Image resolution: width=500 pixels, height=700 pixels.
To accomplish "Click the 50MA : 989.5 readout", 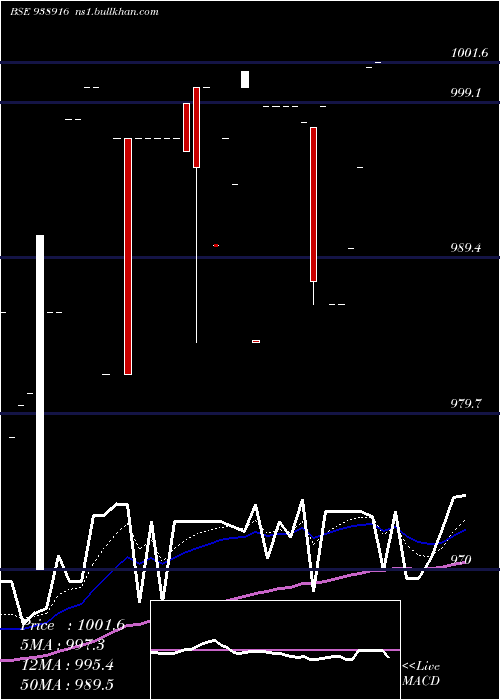I will tap(67, 684).
